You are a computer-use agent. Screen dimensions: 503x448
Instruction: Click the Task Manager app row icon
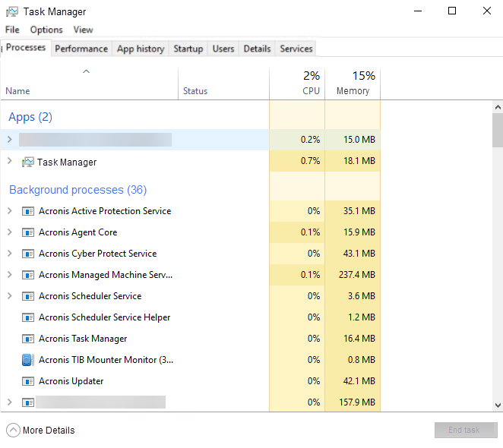28,162
